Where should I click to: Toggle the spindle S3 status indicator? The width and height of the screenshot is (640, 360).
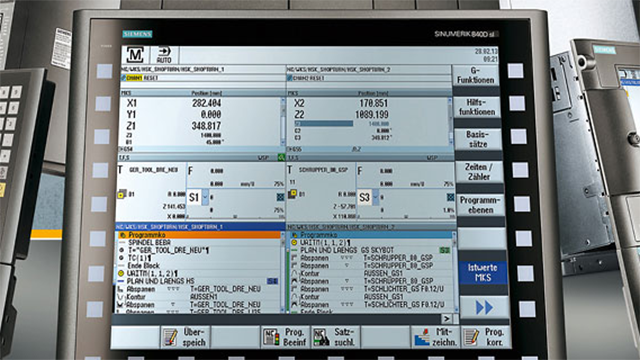450,197
